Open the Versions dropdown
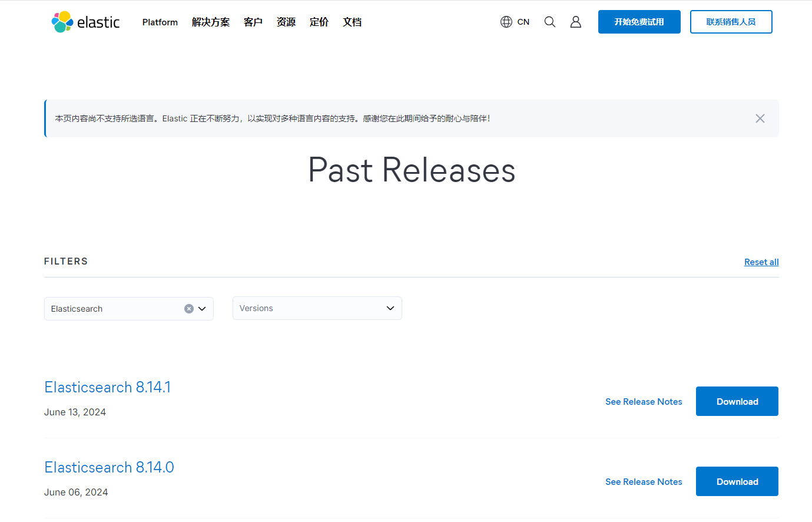The image size is (812, 522). tap(317, 308)
